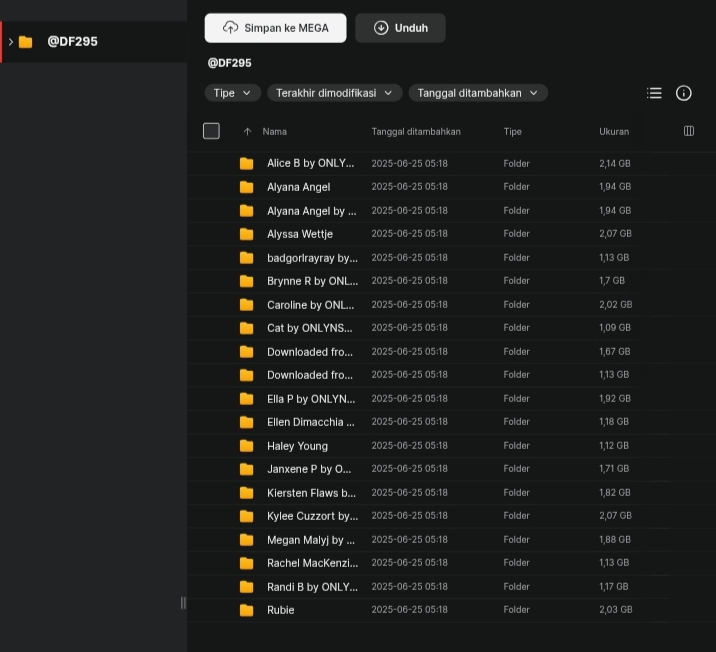Viewport: 716px width, 652px height.
Task: Click folder icon of Megan Malyj row
Action: pyautogui.click(x=247, y=540)
